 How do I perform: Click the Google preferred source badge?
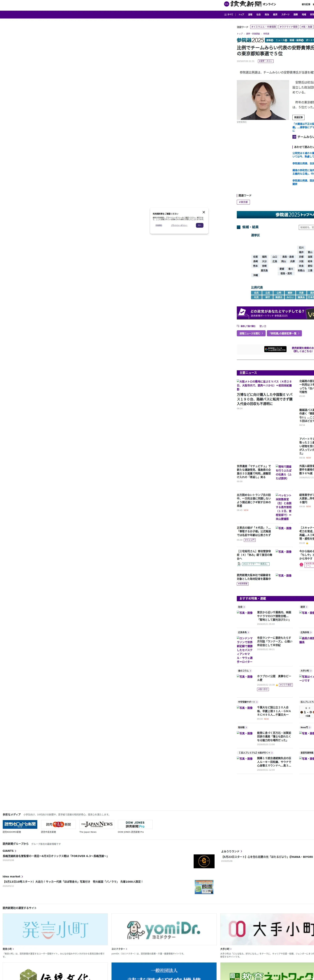coord(276,349)
